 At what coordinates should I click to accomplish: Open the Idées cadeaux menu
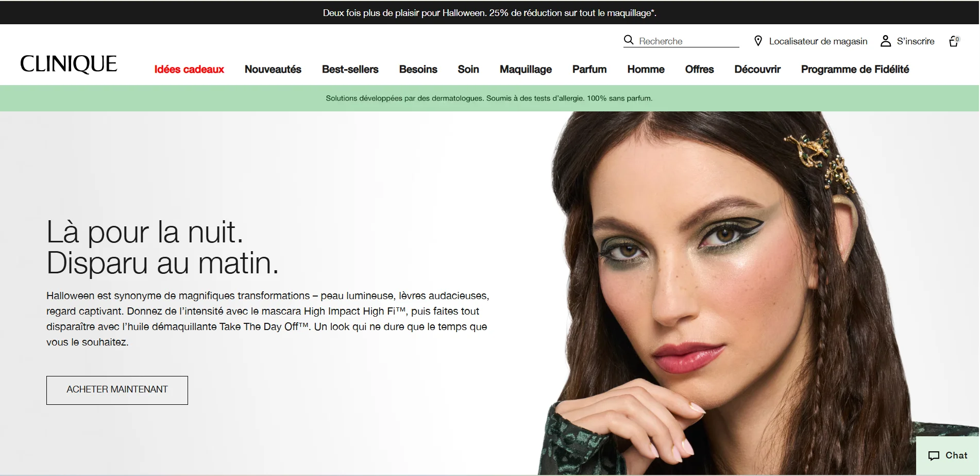click(189, 69)
